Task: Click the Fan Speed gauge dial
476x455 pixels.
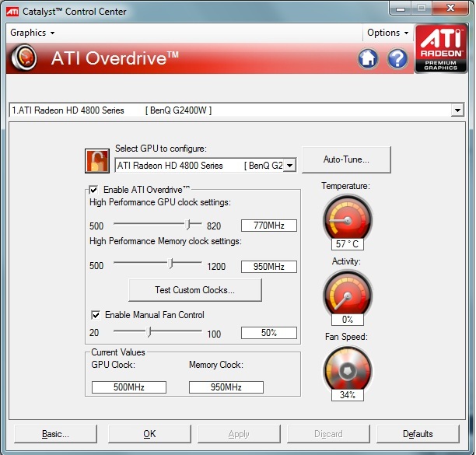Action: click(348, 369)
